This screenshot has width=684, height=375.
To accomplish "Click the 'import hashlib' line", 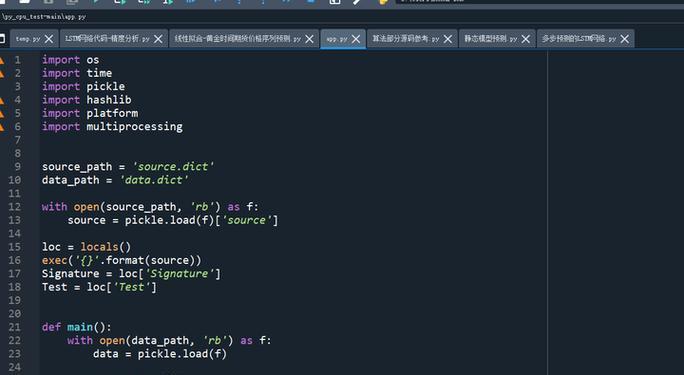I will click(86, 100).
